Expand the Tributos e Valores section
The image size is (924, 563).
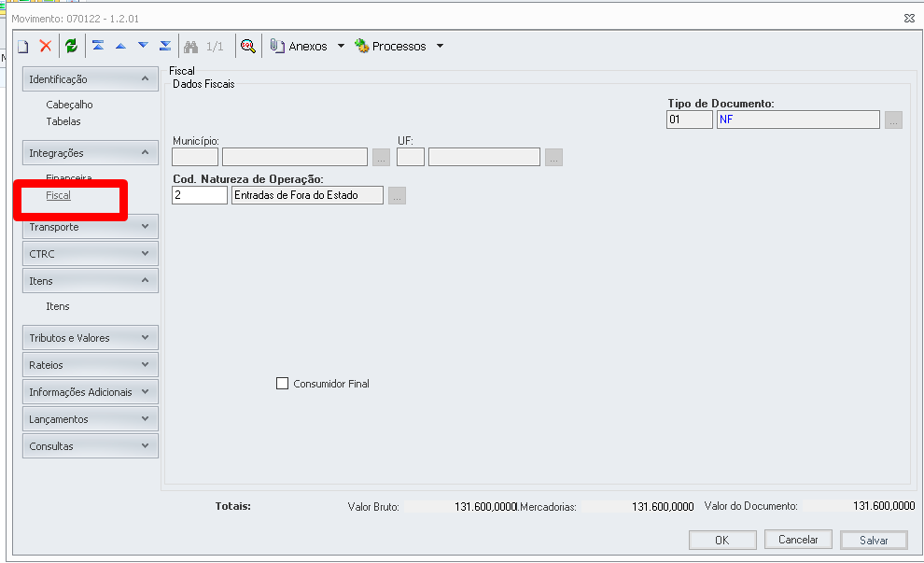(91, 338)
